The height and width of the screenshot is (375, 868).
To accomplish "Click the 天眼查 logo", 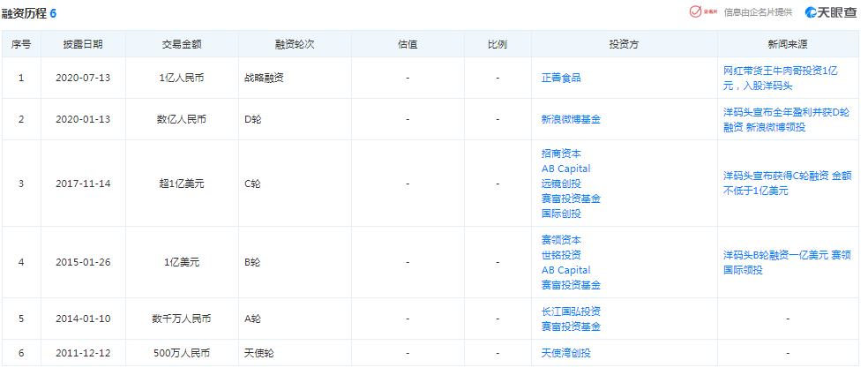I will 829,12.
